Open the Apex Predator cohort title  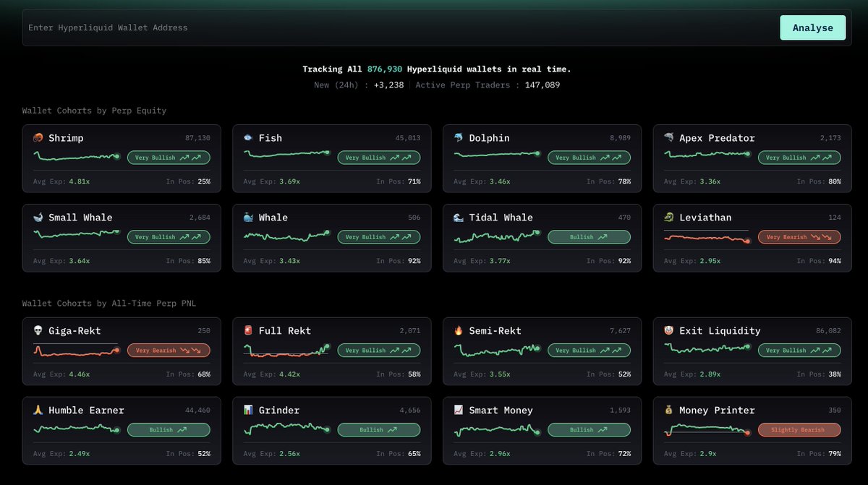click(x=717, y=138)
